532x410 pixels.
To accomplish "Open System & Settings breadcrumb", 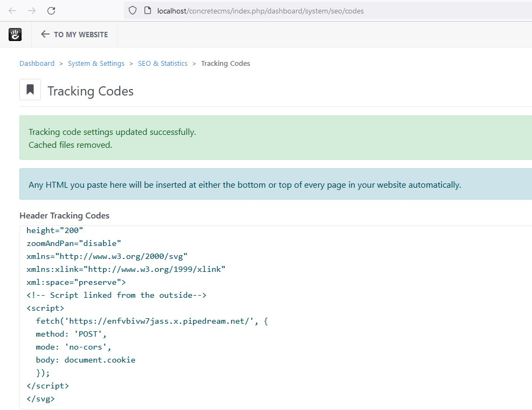I will [96, 64].
